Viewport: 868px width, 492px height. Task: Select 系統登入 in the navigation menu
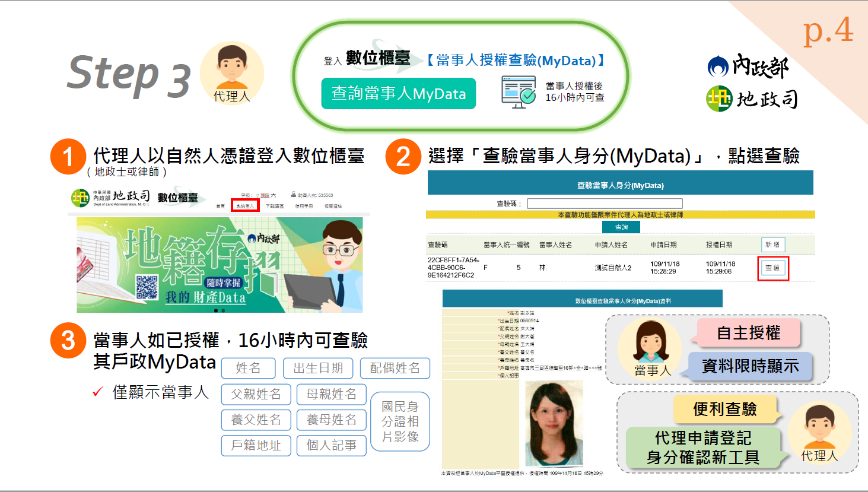pos(245,206)
